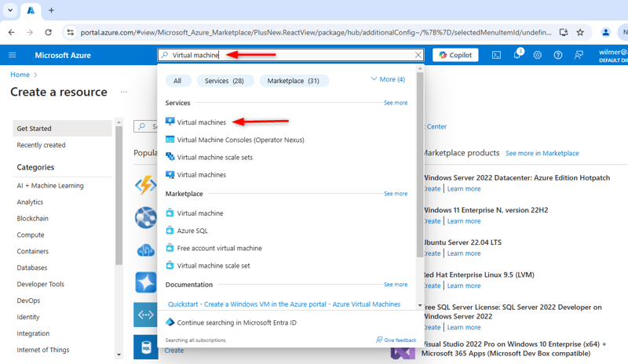This screenshot has height=364, width=628.
Task: Click the Function App lightning bolt icon
Action: tap(145, 185)
